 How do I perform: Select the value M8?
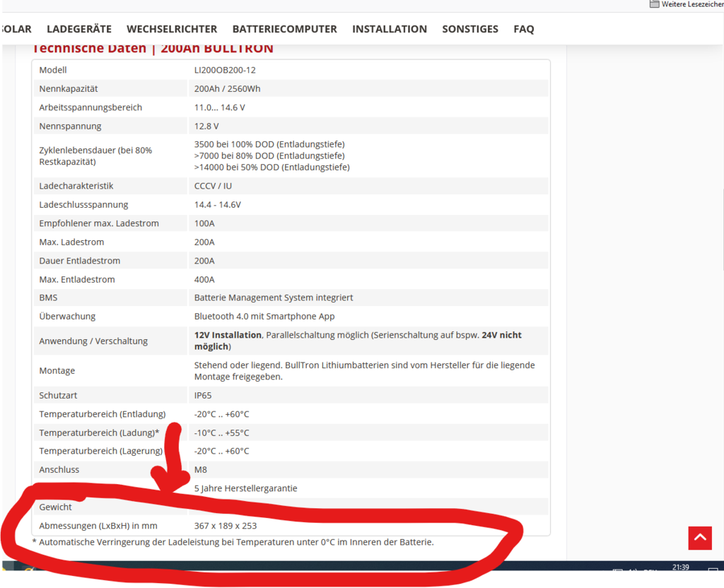point(201,469)
